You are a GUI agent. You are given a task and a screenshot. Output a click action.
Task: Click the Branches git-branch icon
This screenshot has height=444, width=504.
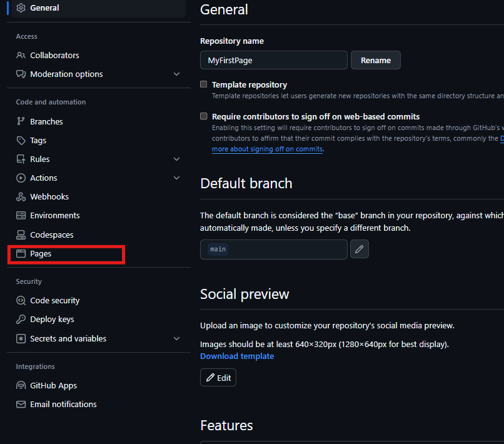tap(21, 121)
